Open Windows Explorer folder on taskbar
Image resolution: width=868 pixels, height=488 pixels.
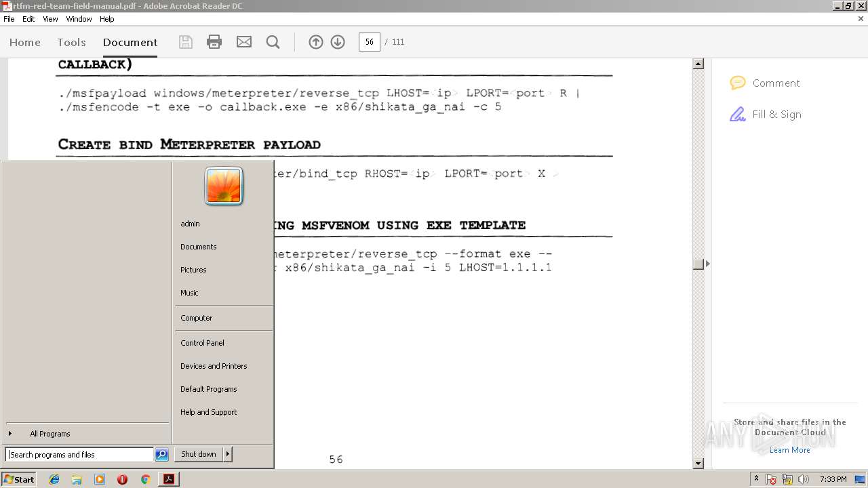(77, 479)
